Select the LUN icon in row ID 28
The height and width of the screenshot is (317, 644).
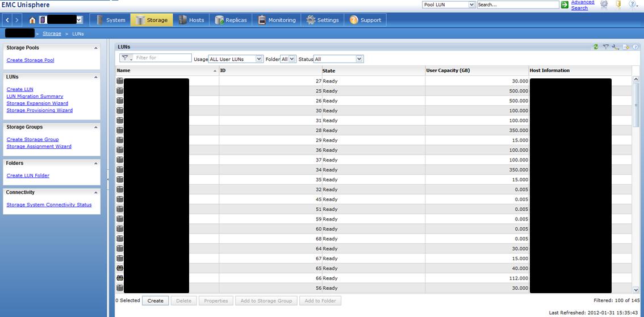tap(120, 130)
